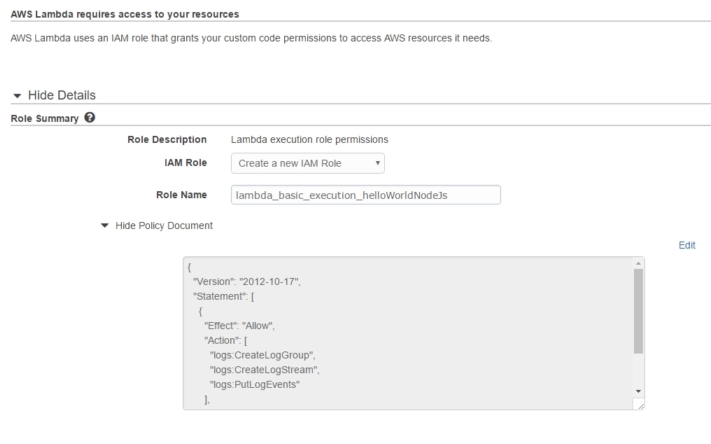The height and width of the screenshot is (444, 711).
Task: Place cursor on the "logs:CreateLogGroup" line
Action: click(x=262, y=355)
